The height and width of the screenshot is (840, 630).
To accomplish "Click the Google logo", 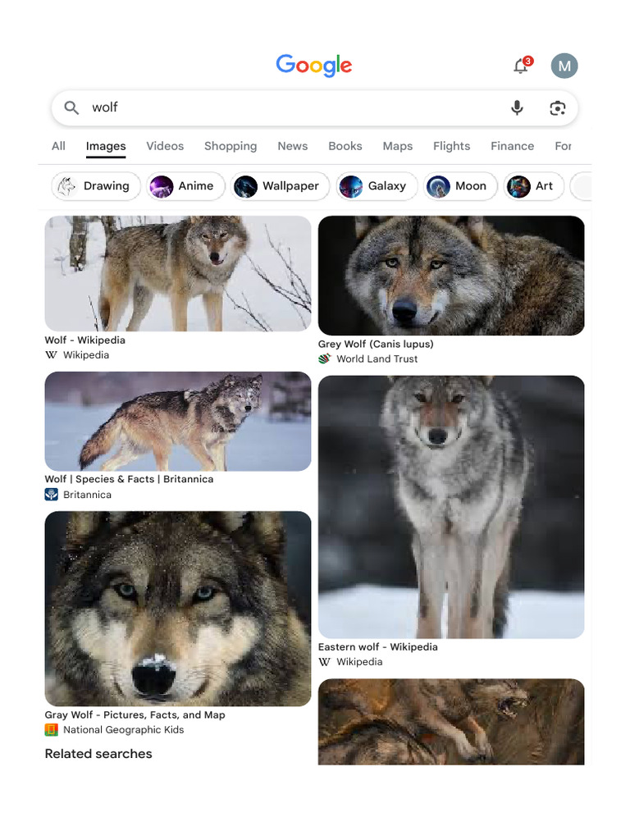I will 314,65.
